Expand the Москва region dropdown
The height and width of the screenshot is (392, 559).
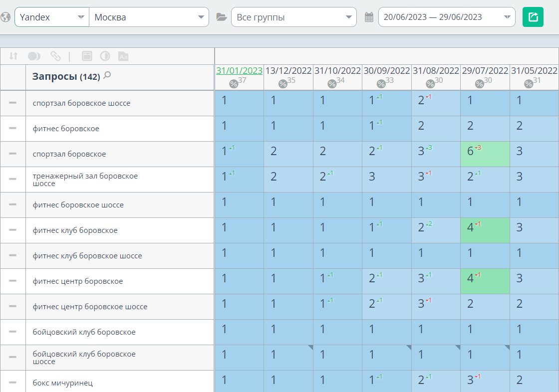click(149, 17)
